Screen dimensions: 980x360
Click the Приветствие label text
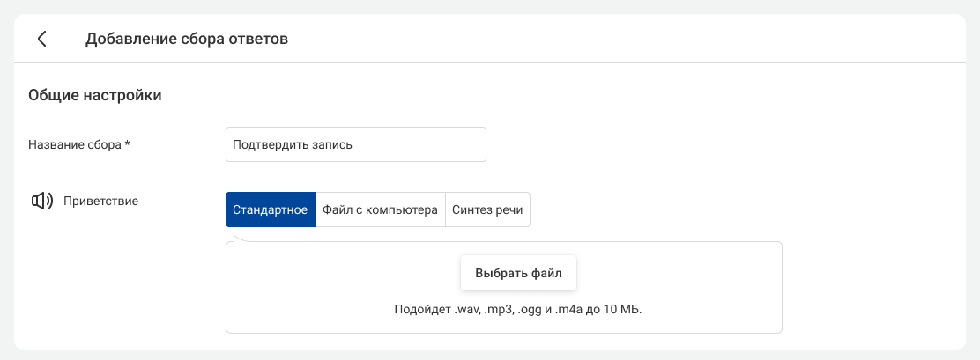pos(101,201)
